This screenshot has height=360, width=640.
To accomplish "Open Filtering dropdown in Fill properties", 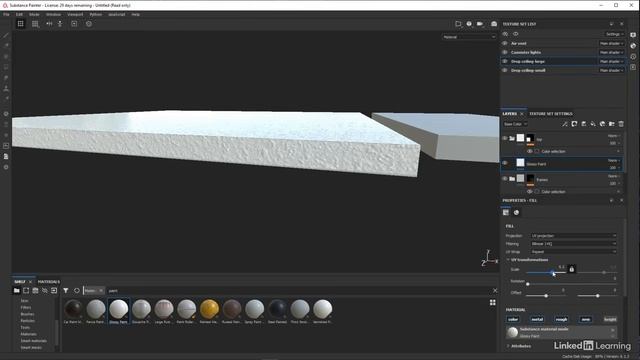I will click(573, 244).
